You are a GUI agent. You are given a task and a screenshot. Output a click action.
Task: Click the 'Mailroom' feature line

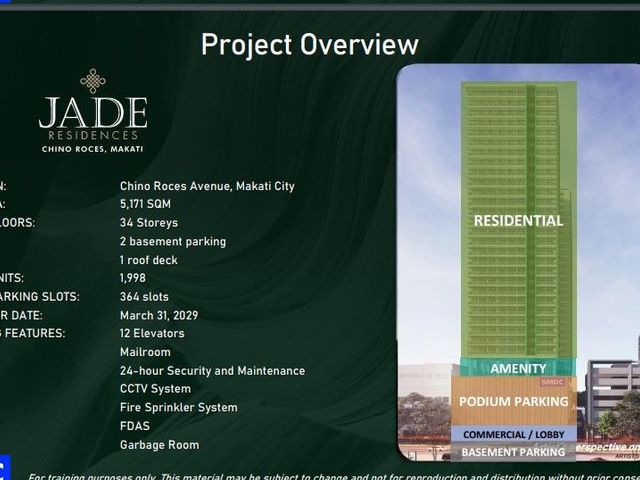(x=145, y=352)
